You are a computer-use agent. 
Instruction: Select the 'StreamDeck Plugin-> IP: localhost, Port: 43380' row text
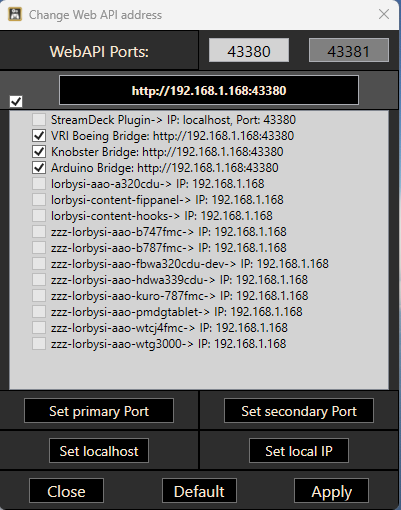click(173, 120)
